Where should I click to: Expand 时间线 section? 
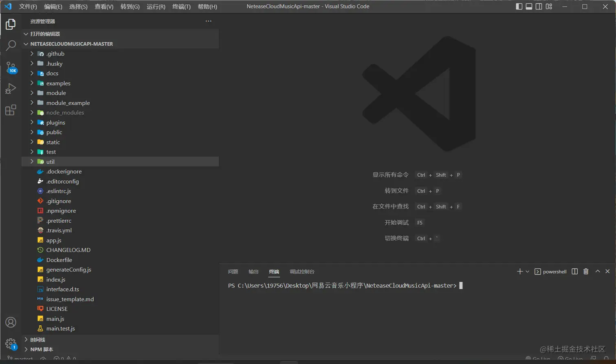pyautogui.click(x=120, y=340)
